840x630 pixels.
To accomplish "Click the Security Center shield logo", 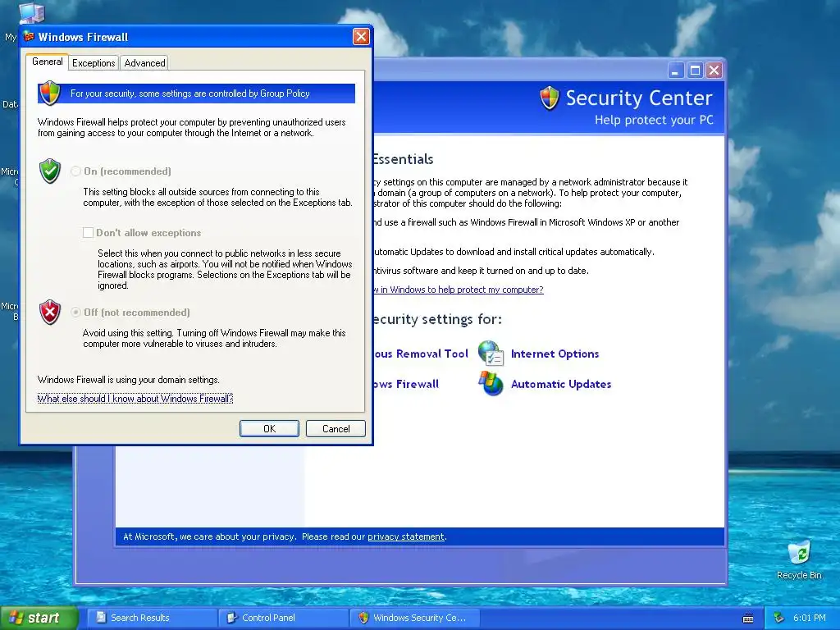I will [x=550, y=98].
